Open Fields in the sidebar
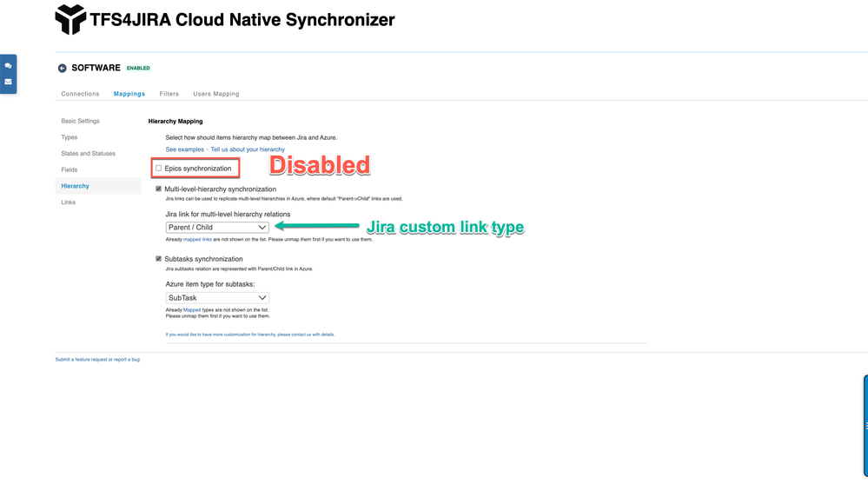This screenshot has width=868, height=484. click(x=70, y=170)
